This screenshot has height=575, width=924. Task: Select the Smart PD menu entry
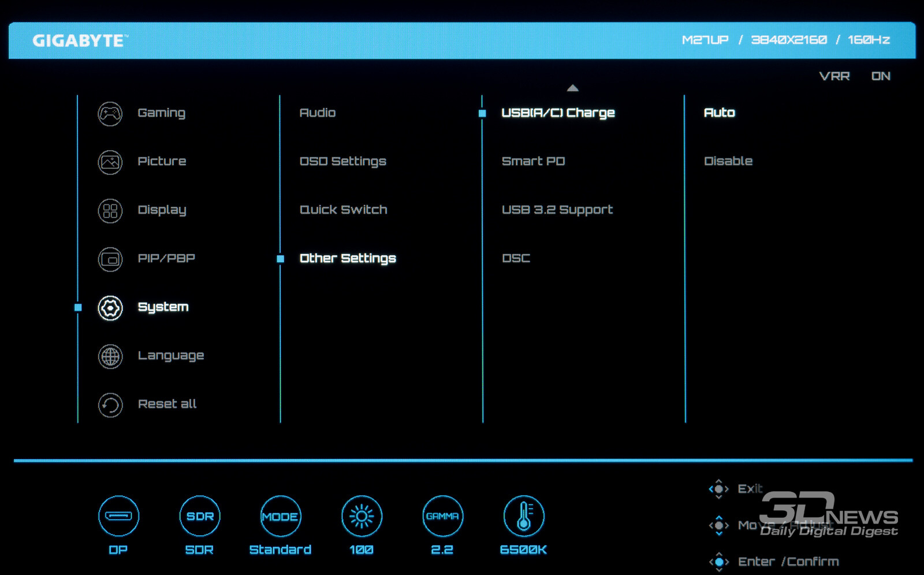point(533,161)
